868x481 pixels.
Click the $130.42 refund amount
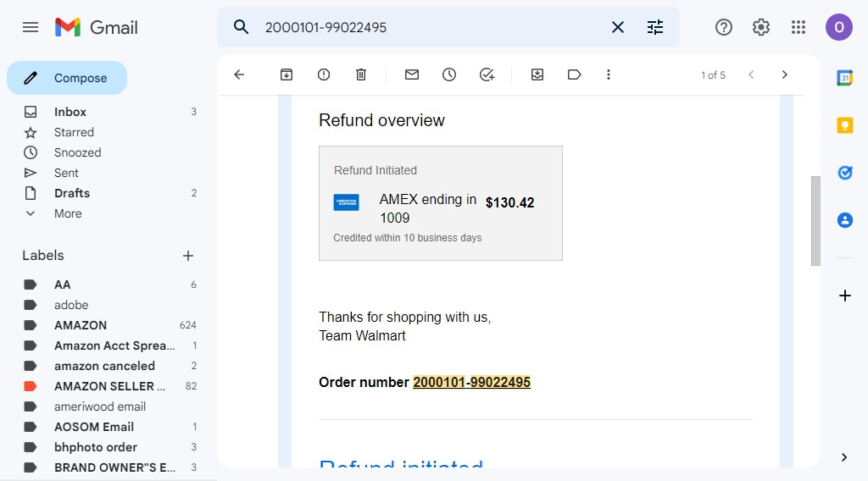click(x=509, y=203)
